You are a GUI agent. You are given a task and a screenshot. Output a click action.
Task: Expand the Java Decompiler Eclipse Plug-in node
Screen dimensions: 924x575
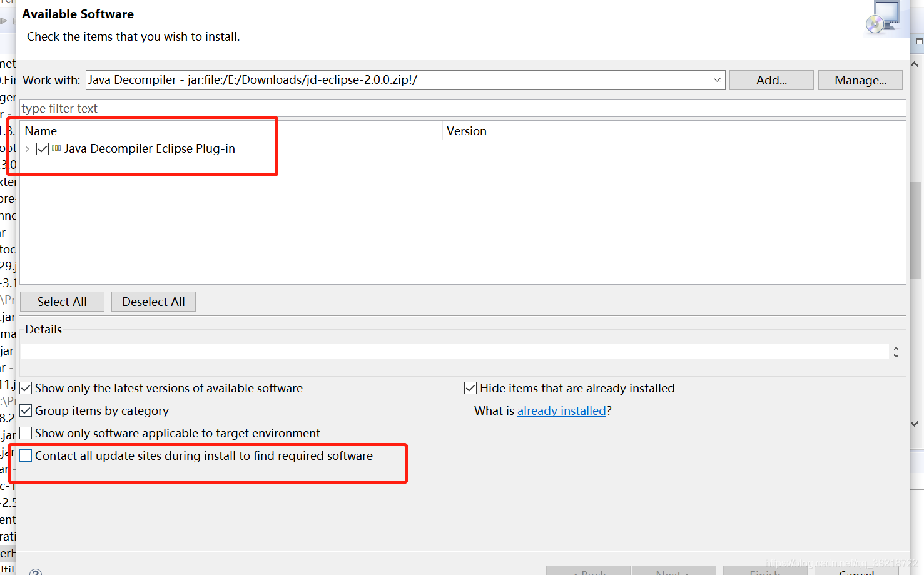coord(28,149)
